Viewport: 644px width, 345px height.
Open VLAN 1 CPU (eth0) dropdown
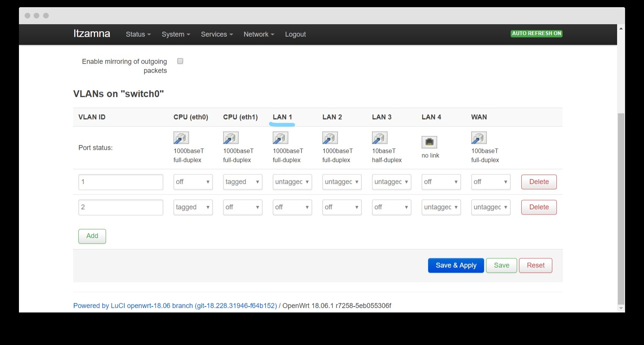[193, 182]
